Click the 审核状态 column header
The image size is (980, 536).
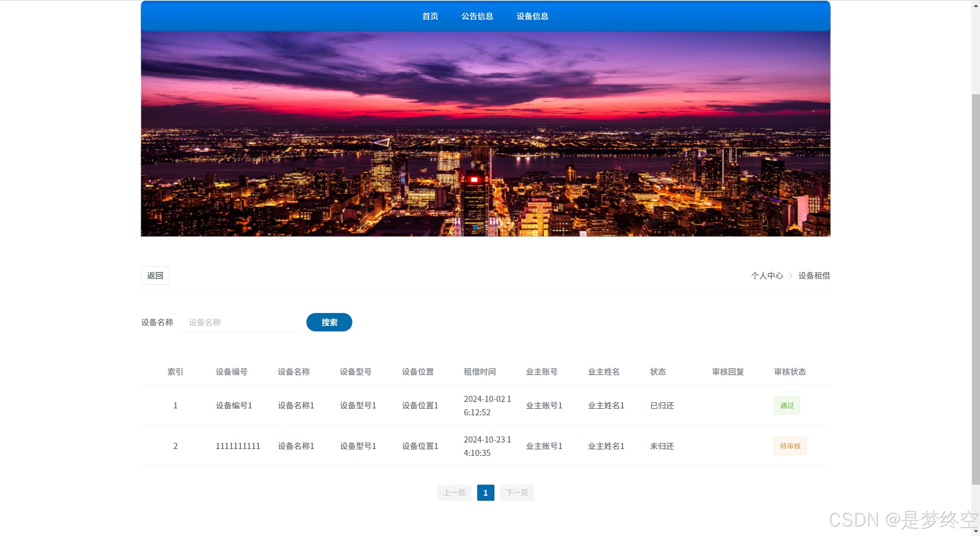(790, 372)
